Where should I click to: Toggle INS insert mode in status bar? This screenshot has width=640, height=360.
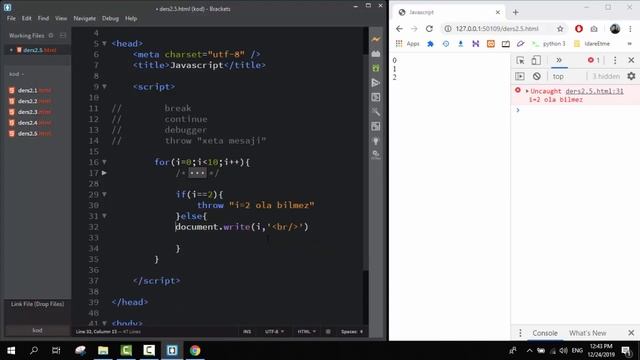click(247, 332)
